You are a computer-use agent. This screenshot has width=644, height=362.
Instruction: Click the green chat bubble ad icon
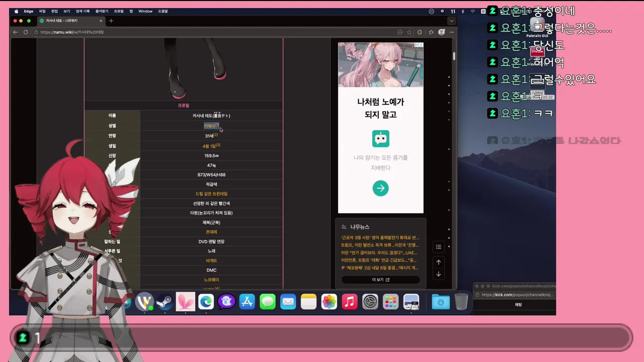pyautogui.click(x=381, y=139)
